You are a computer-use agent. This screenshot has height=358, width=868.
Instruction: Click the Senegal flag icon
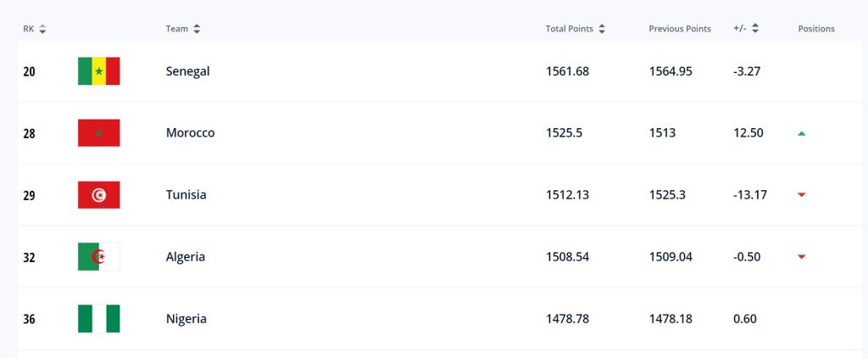pyautogui.click(x=98, y=71)
